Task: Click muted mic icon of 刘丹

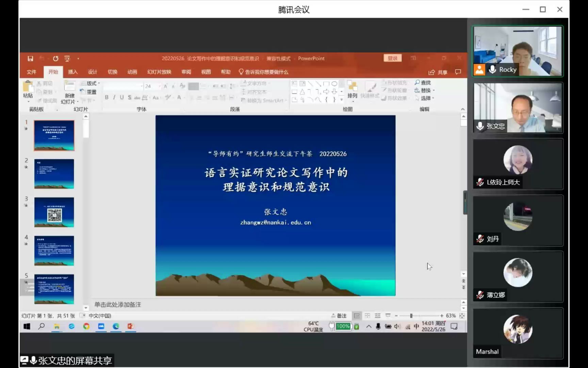Action: (480, 239)
